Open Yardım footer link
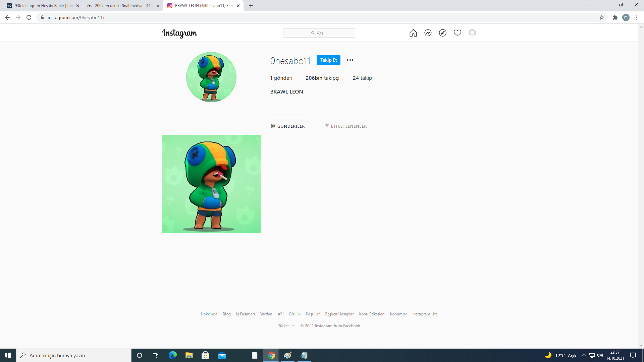This screenshot has height=362, width=644. 266,314
